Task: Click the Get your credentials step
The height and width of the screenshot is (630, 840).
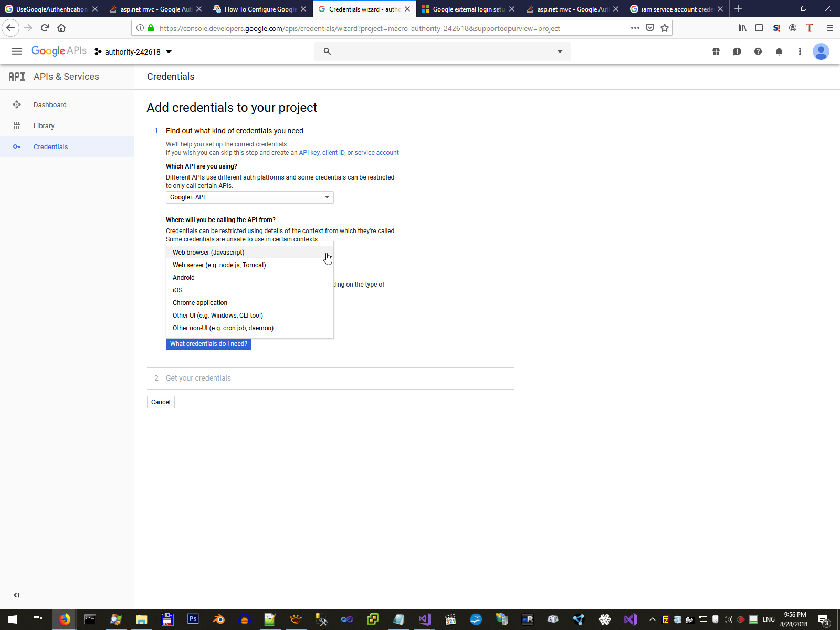Action: tap(198, 378)
